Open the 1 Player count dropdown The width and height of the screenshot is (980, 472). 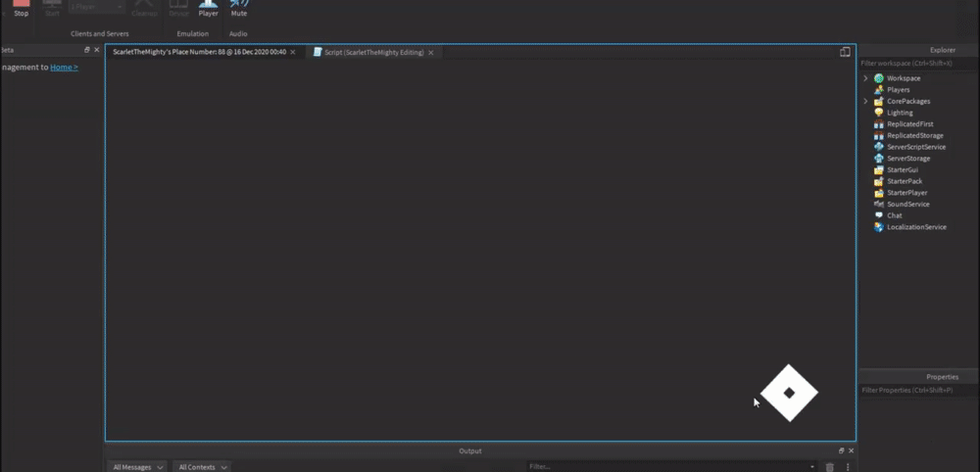(x=97, y=6)
